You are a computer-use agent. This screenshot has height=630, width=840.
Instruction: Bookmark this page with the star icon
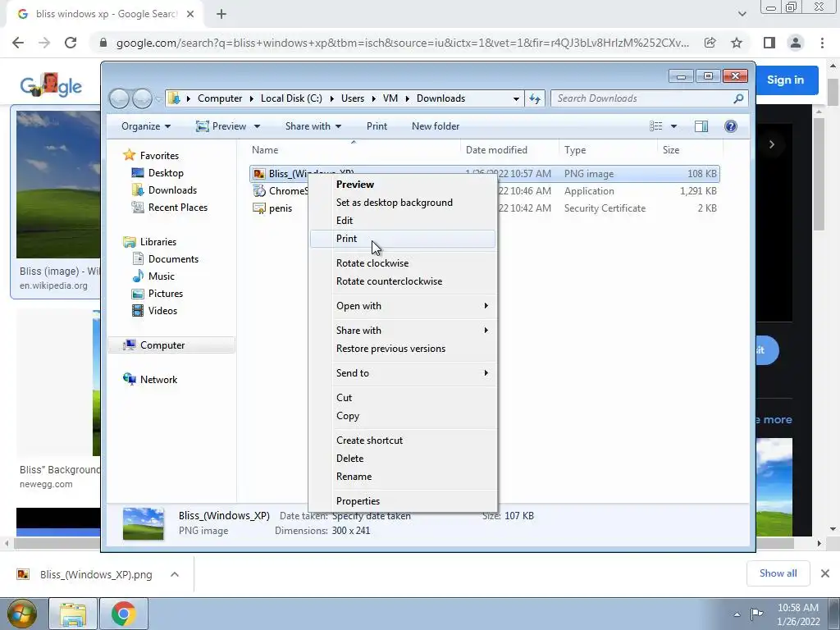737,43
